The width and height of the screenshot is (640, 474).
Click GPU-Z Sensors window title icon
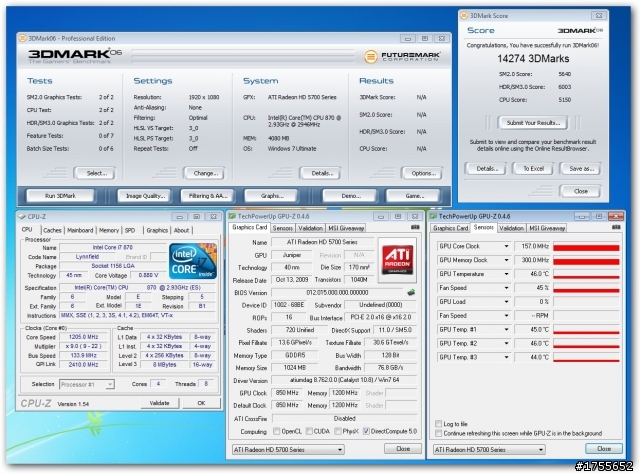pos(433,216)
